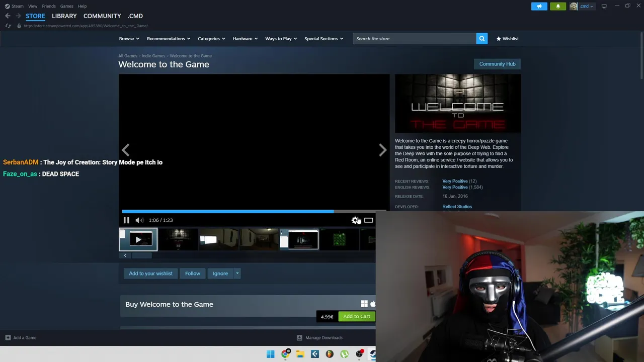Switch to the LIBRARY tab

pos(64,16)
